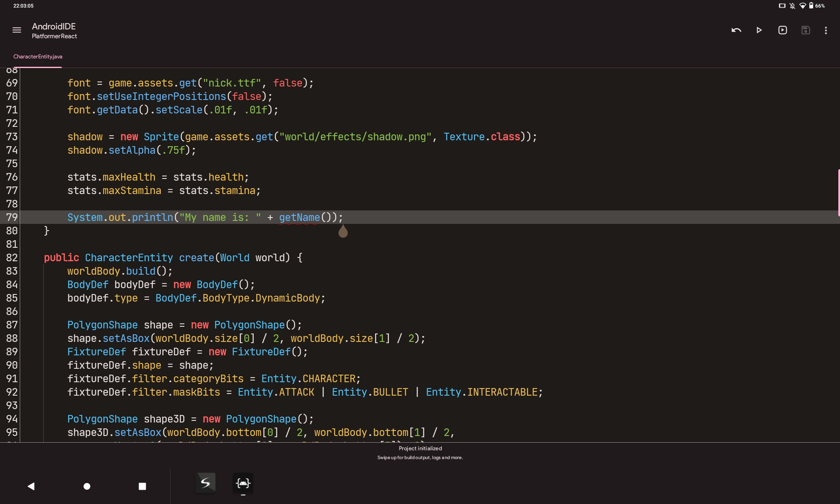
Task: Save the current file
Action: 806,30
